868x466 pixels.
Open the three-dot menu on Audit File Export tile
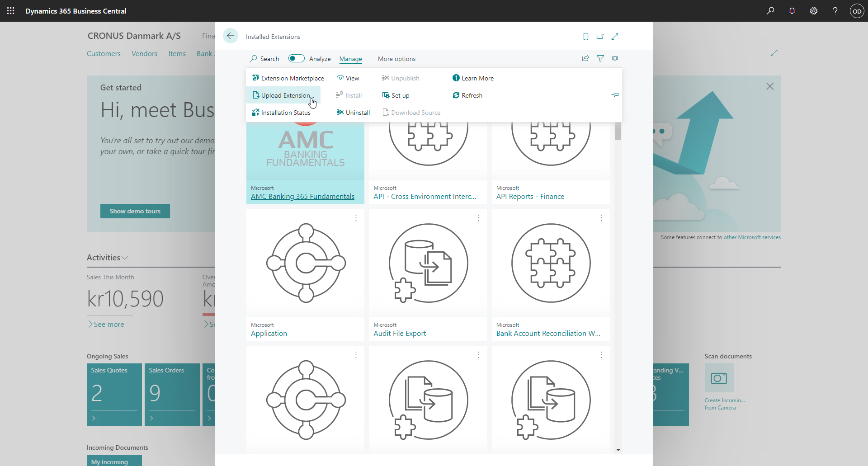478,218
